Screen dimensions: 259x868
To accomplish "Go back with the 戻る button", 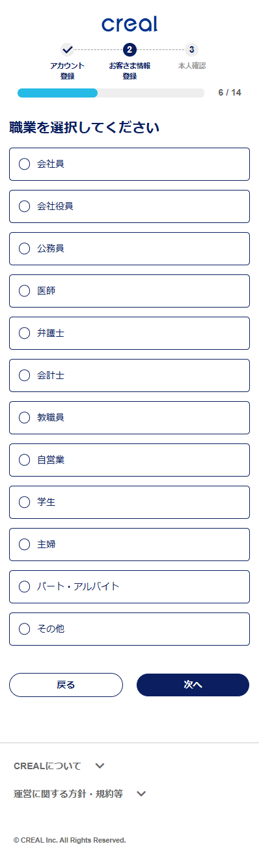I will 66,685.
